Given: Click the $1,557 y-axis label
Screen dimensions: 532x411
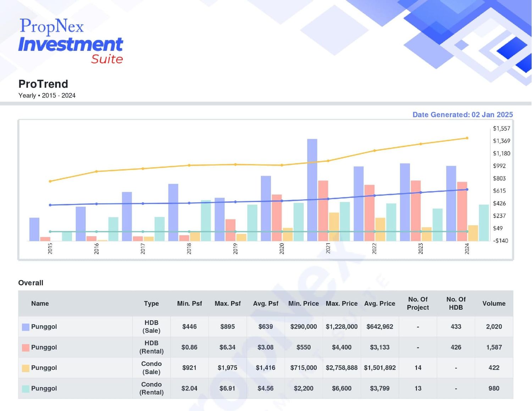Looking at the screenshot, I should (x=501, y=128).
